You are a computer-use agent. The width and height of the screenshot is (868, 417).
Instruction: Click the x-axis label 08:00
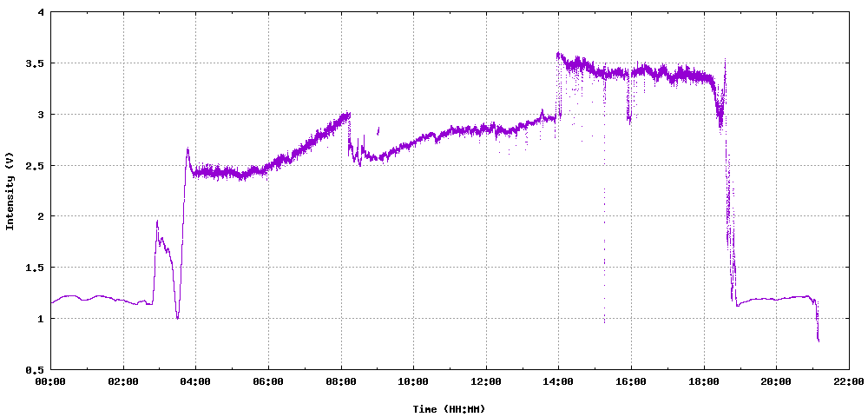pos(341,381)
